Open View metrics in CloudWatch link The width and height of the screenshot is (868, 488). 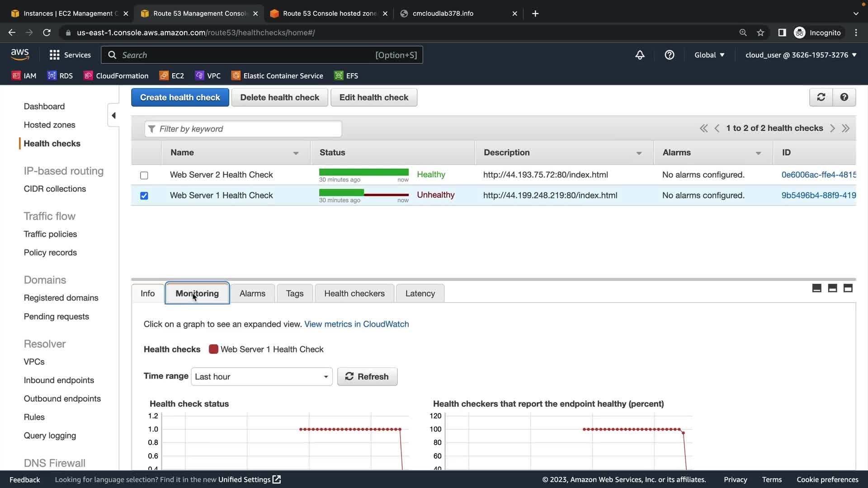coord(356,324)
